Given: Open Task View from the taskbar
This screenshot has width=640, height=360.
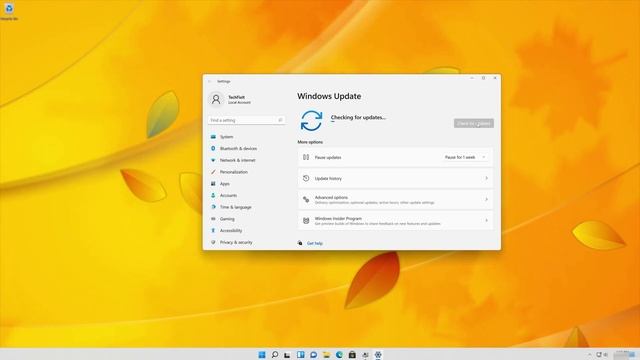Looking at the screenshot, I should point(287,355).
